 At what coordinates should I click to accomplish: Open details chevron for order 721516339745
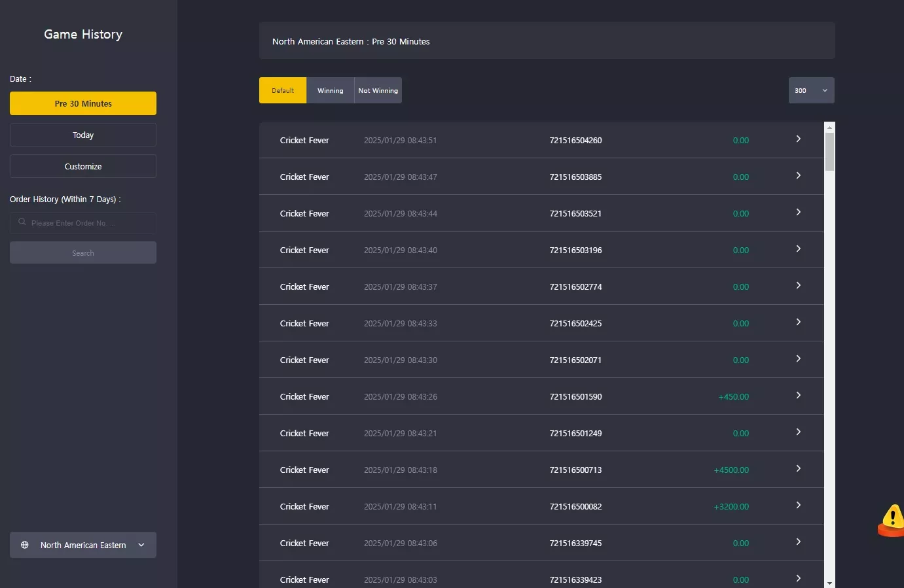tap(798, 542)
